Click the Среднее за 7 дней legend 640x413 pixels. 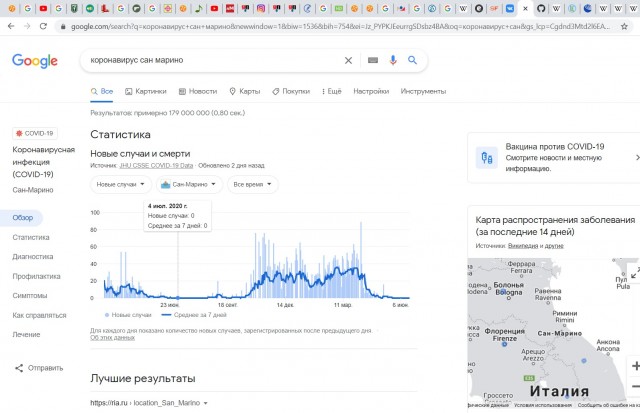click(194, 315)
